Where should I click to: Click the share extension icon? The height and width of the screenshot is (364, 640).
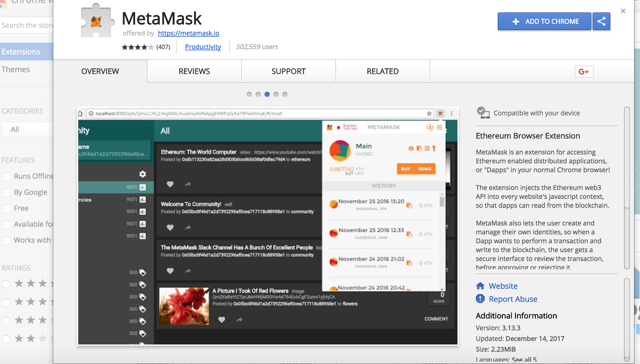[x=601, y=21]
